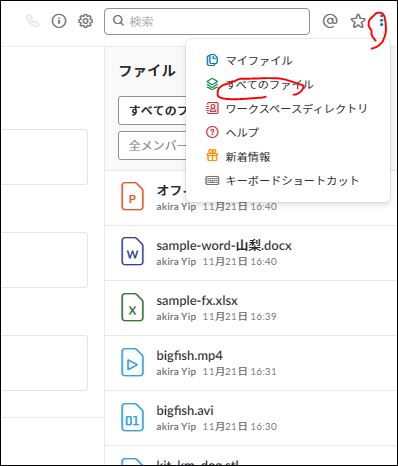Click the gift icon for 新着情報

212,156
